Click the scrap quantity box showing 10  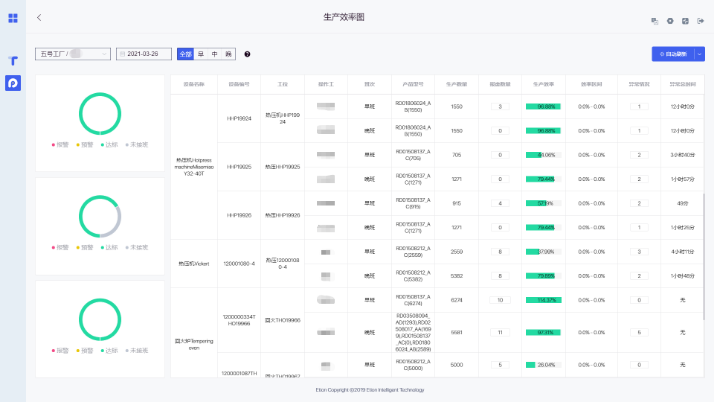(x=500, y=300)
